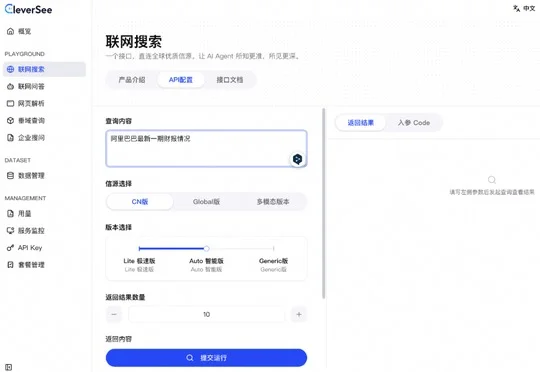This screenshot has width=540, height=372.
Task: Open the 服务监控 monitor icon
Action: (x=10, y=230)
